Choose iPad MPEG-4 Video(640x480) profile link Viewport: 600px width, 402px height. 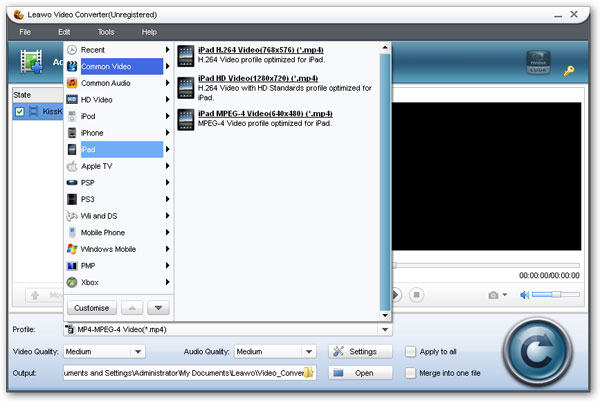coord(265,114)
